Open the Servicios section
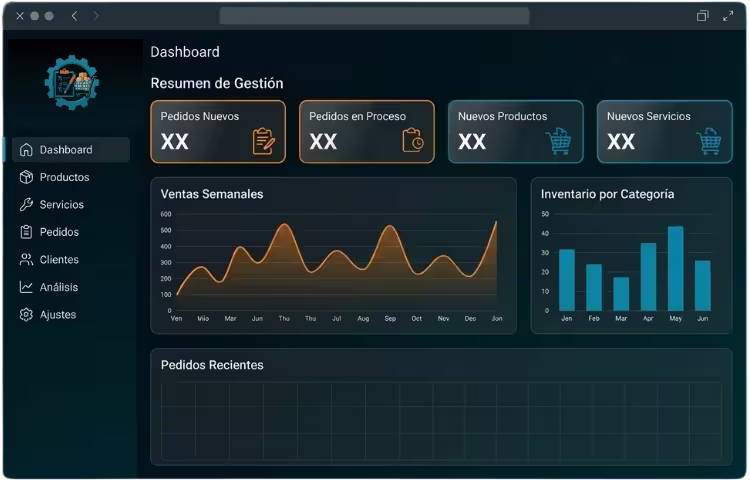The width and height of the screenshot is (750, 480). 71,205
